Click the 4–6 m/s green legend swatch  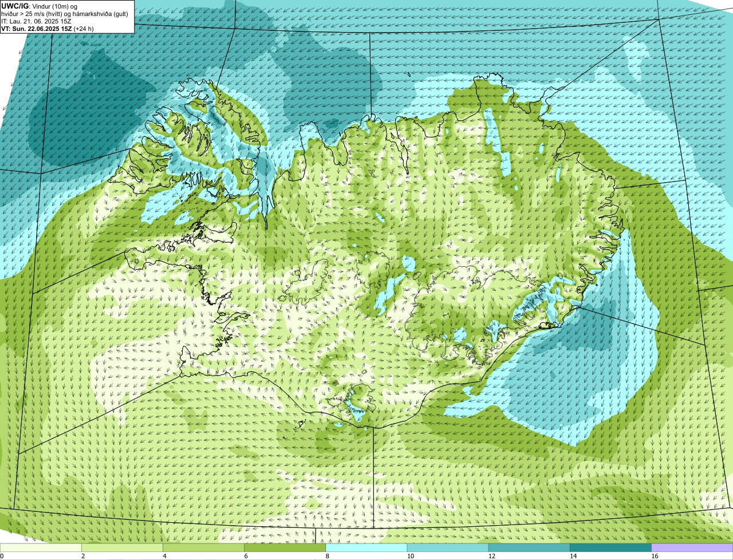[203, 548]
